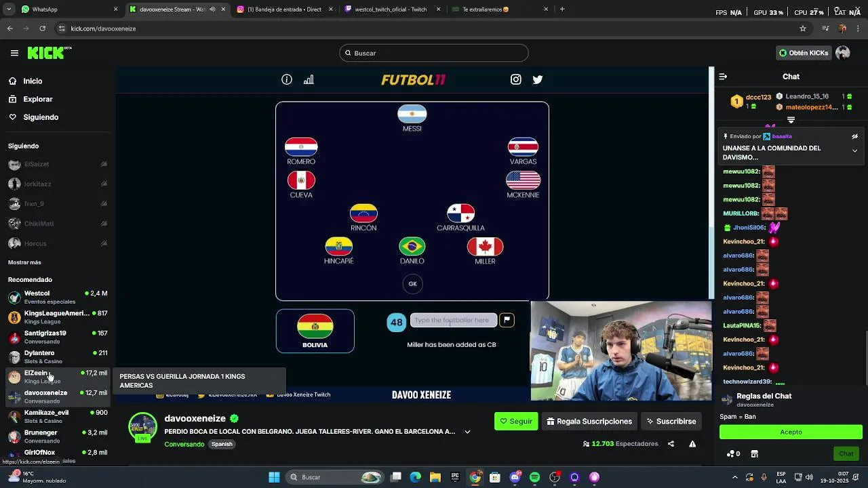
Task: Open the Futbol11 Twitter icon
Action: point(538,79)
